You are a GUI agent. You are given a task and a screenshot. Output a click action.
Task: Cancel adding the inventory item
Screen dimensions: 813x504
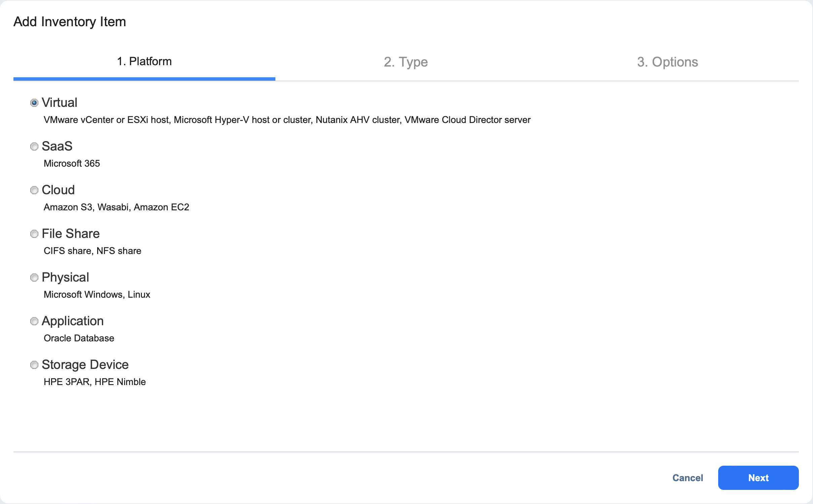[x=688, y=478]
